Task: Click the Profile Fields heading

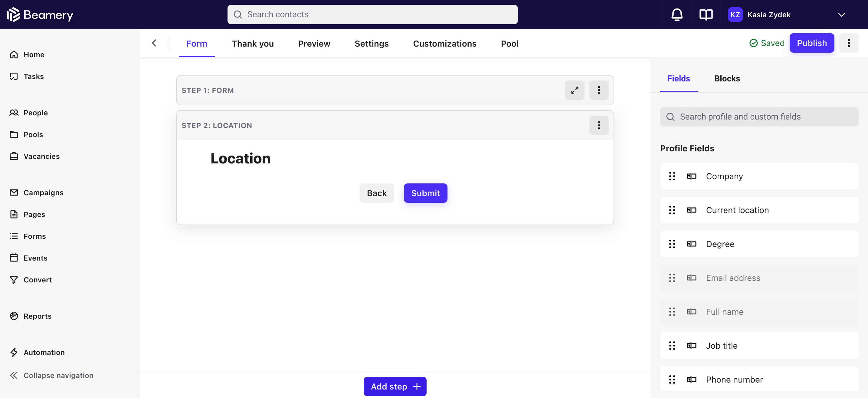Action: (687, 148)
